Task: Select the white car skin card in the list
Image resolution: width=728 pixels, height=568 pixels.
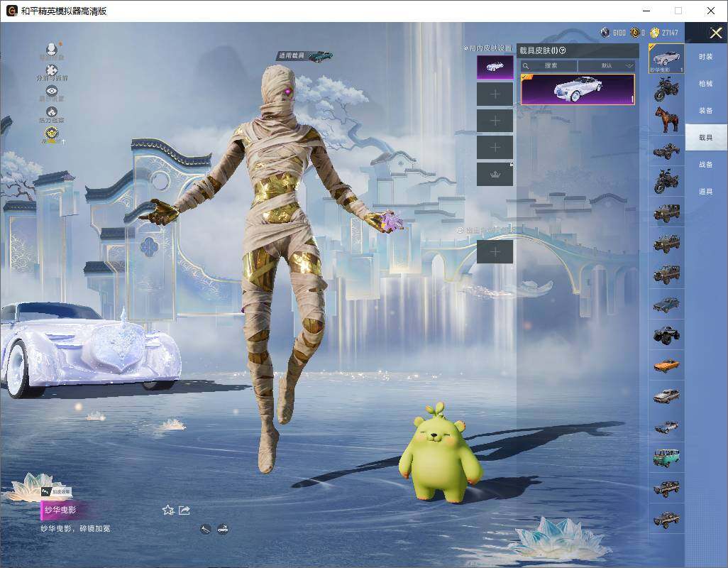Action: click(x=578, y=89)
